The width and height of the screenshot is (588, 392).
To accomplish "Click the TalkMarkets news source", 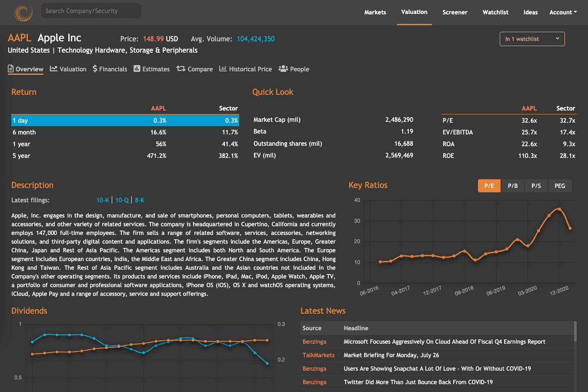I will (x=318, y=355).
